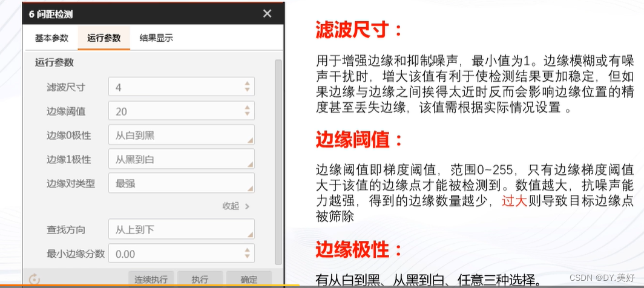Image resolution: width=644 pixels, height=288 pixels.
Task: Open the 结果显示 tab
Action: 156,38
